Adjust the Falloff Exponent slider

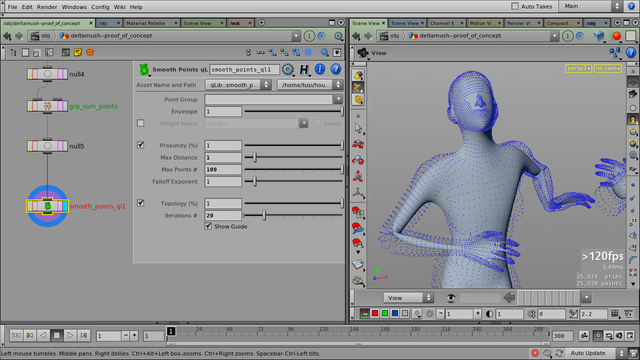tap(293, 181)
